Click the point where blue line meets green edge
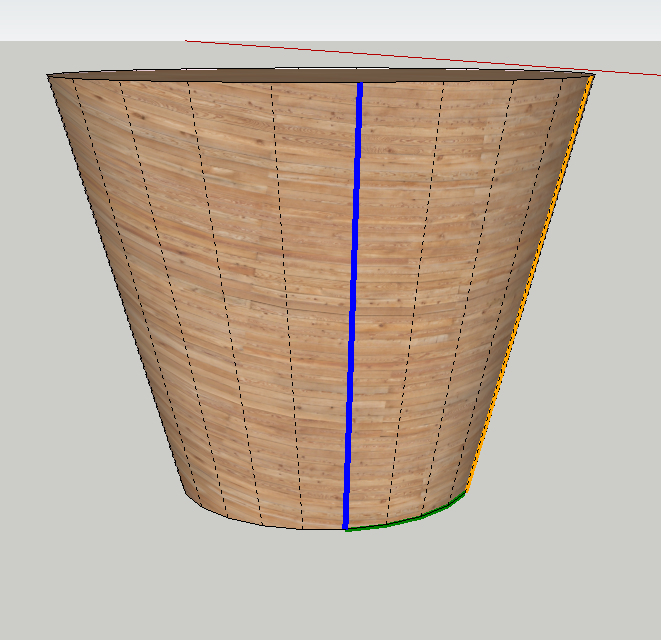661x640 pixels. [x=346, y=528]
